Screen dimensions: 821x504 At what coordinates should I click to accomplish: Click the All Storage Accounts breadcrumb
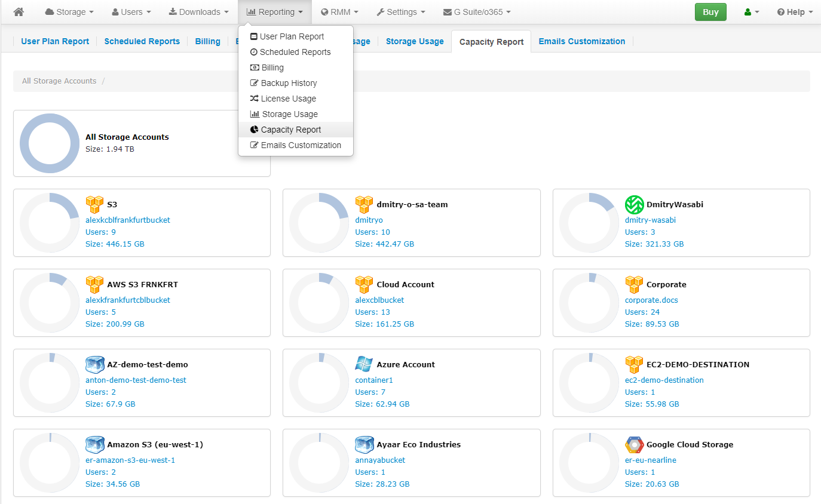coord(59,81)
